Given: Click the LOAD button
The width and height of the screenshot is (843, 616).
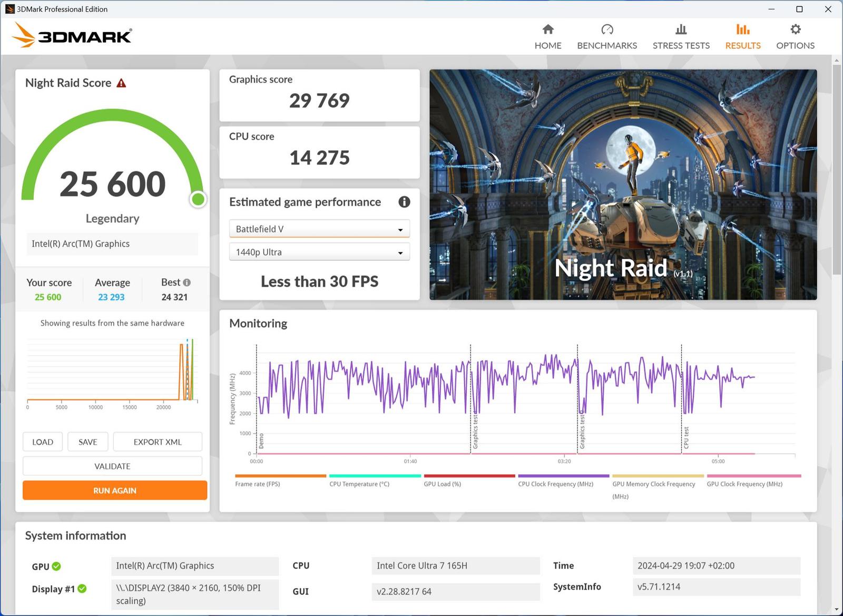Looking at the screenshot, I should (43, 442).
